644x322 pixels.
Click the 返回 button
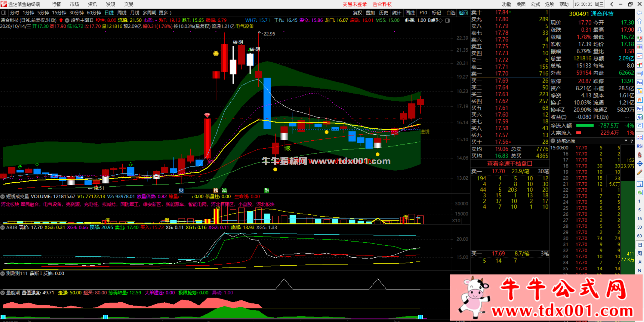point(463,13)
